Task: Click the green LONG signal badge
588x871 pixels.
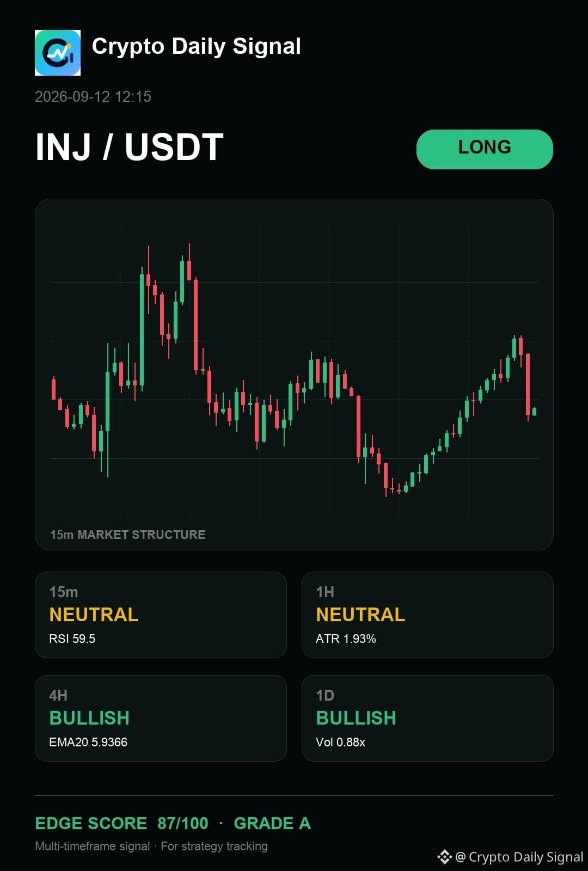Action: click(x=485, y=149)
